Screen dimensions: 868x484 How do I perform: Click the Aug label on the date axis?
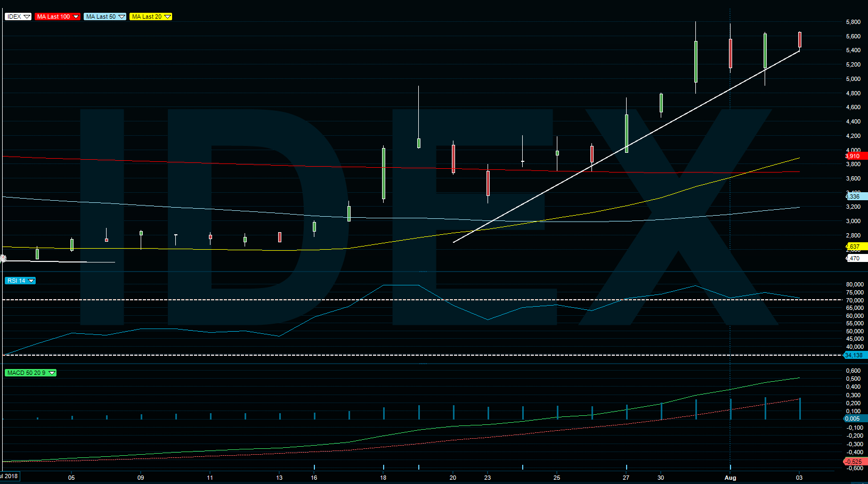[x=730, y=478]
